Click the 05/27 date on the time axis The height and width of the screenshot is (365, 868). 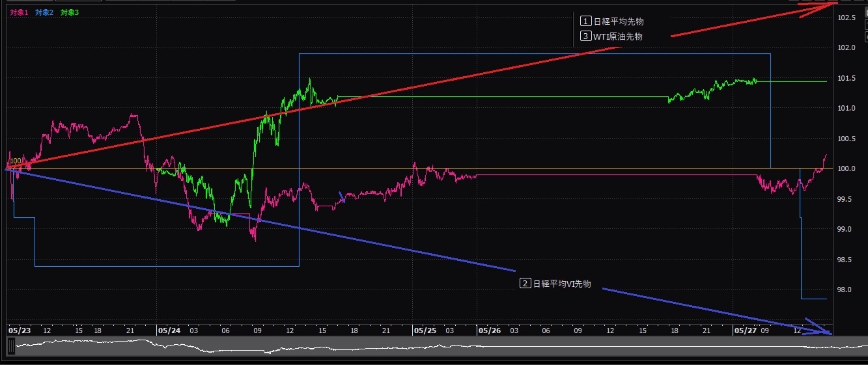(746, 331)
